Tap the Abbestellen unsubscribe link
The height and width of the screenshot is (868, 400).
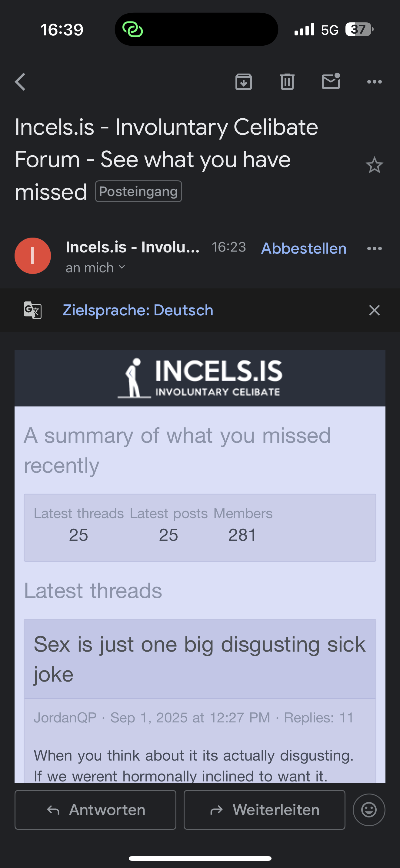point(304,248)
